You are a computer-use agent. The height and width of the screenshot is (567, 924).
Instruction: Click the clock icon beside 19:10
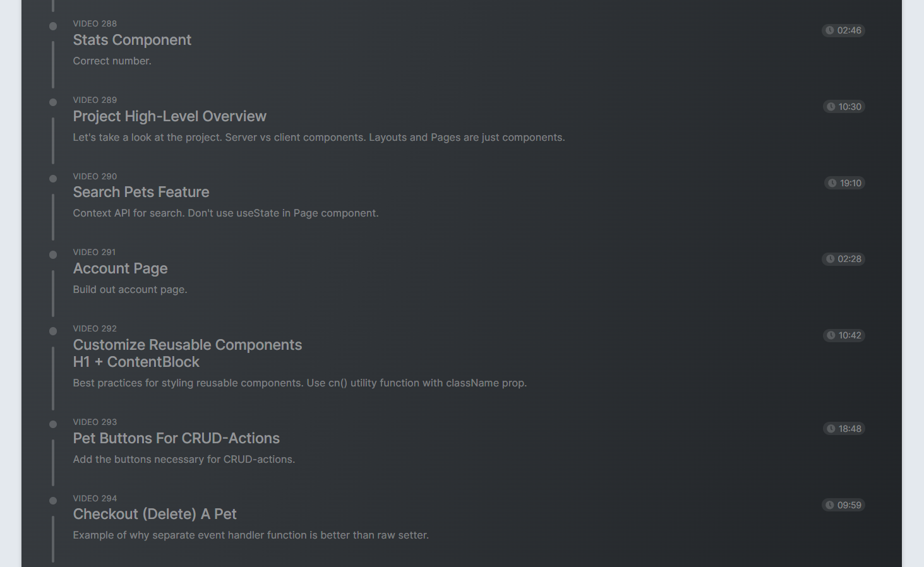pos(832,183)
